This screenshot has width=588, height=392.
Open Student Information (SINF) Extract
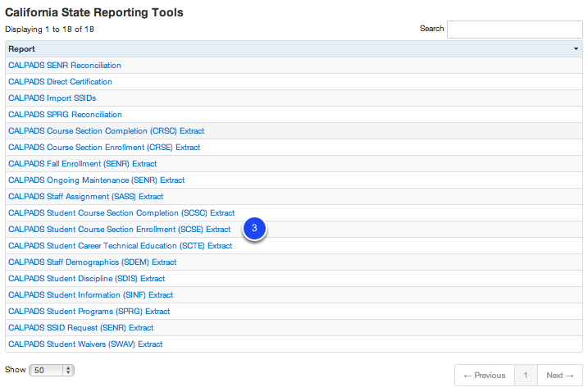pos(91,295)
